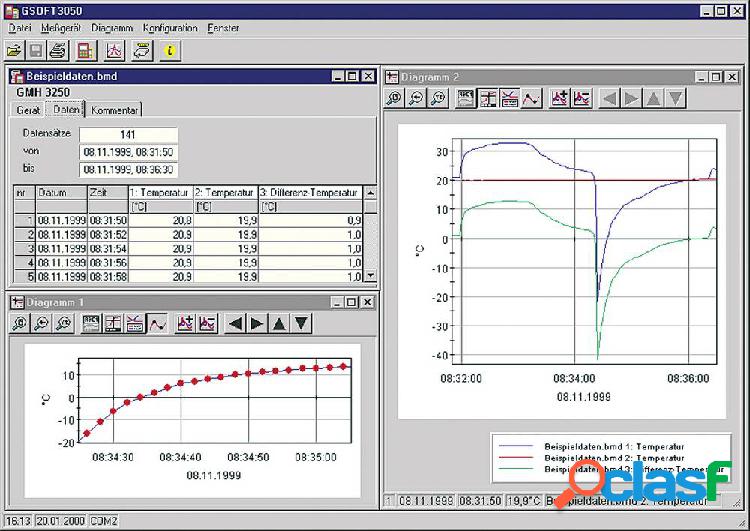
Task: Click the add curve icon in Diagramm 1
Action: pyautogui.click(x=185, y=324)
